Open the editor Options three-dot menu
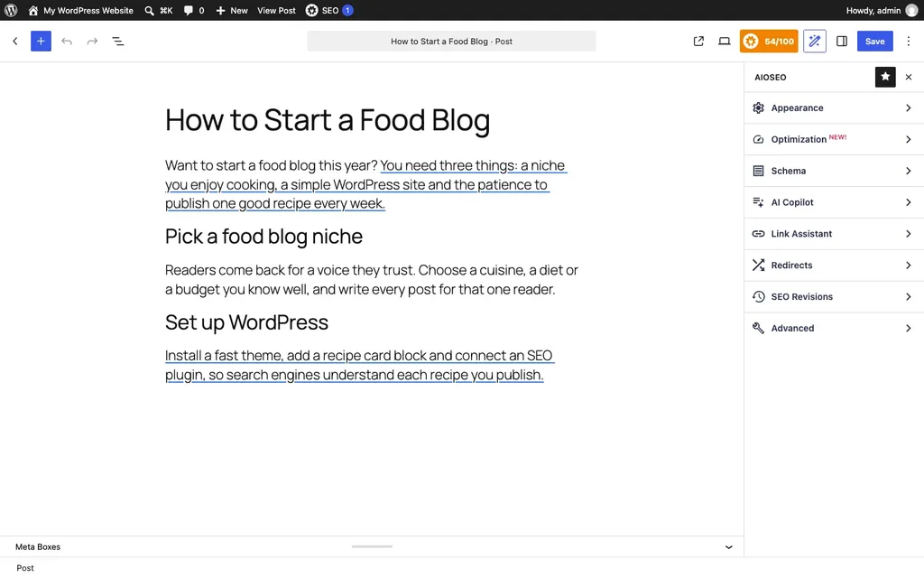The height and width of the screenshot is (578, 924). tap(908, 42)
